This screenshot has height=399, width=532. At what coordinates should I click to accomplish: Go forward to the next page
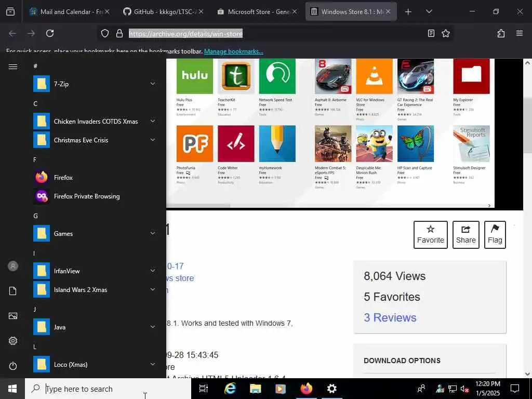31,33
